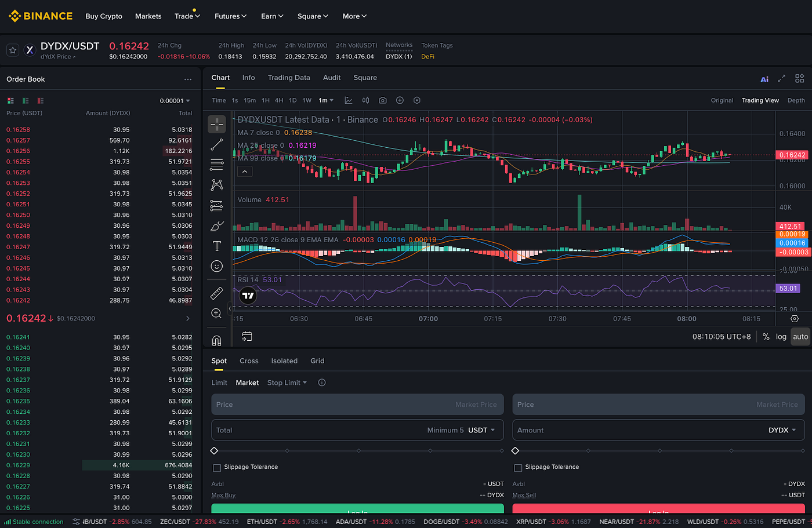Select the brush drawing tool
This screenshot has height=528, width=812.
point(217,225)
